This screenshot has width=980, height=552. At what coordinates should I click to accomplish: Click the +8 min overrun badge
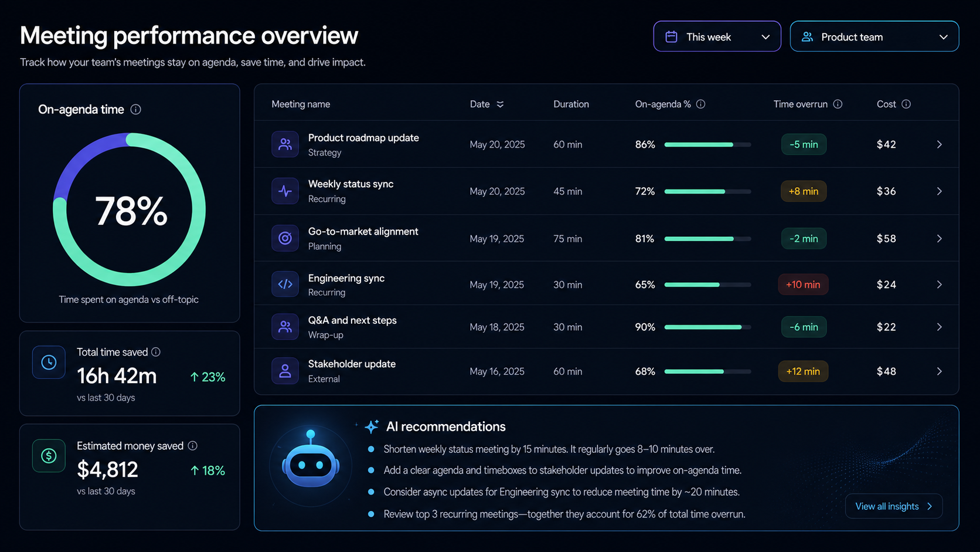point(804,191)
